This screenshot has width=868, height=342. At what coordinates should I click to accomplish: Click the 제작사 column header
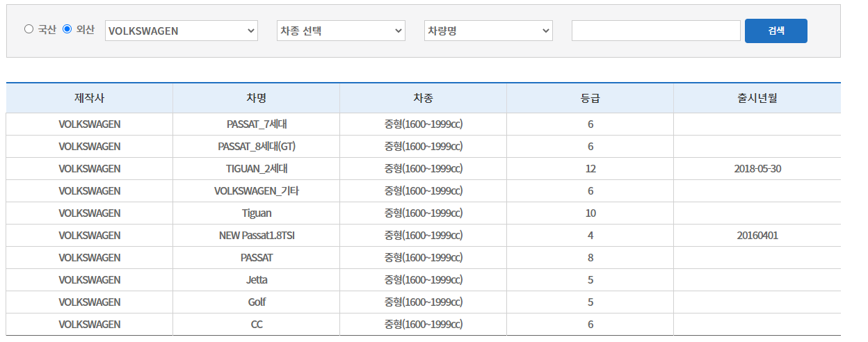click(x=90, y=98)
